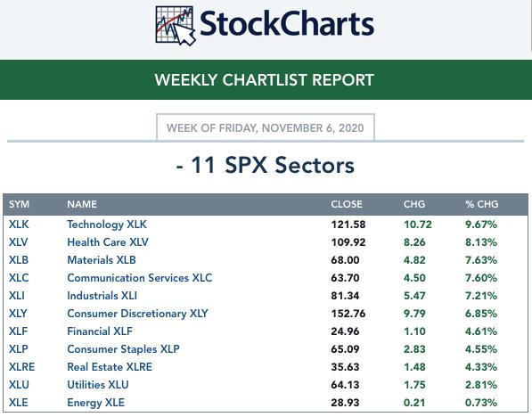Select the Weekly ChartList Report banner
Image resolution: width=532 pixels, height=417 pixels.
pyautogui.click(x=266, y=79)
